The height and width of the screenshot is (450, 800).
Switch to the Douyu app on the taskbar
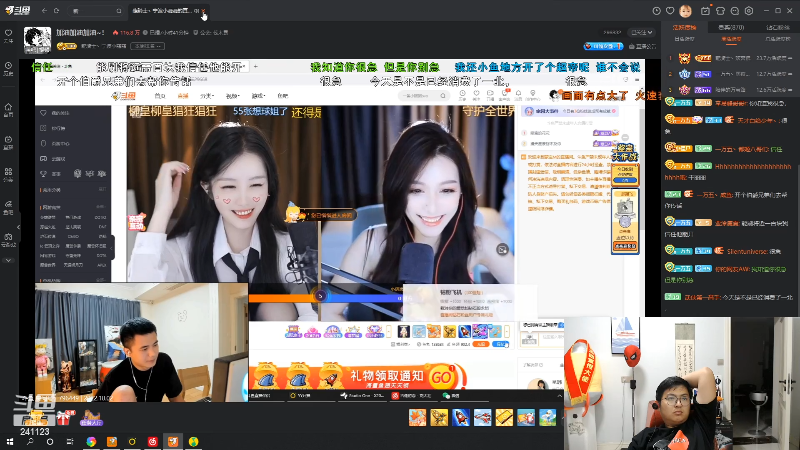(173, 442)
